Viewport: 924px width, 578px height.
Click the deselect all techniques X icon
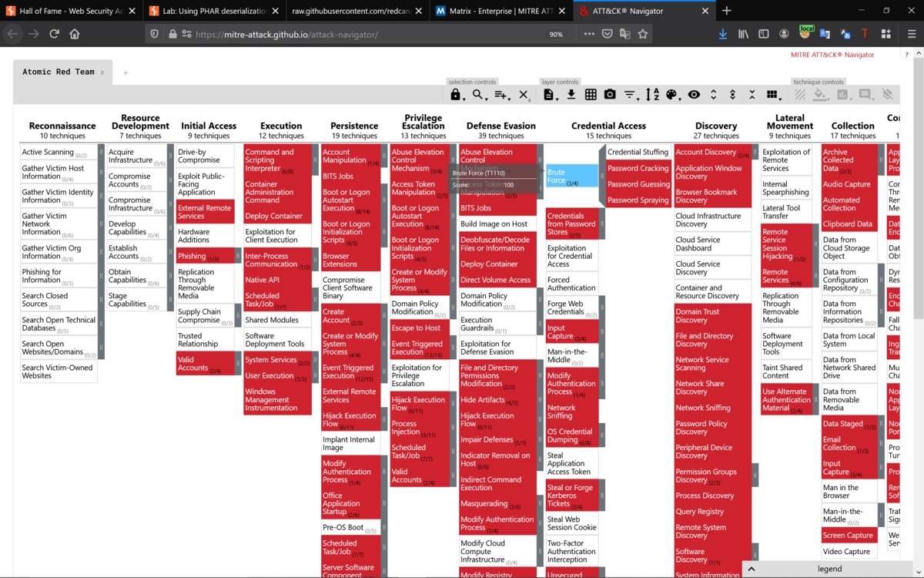pyautogui.click(x=524, y=95)
